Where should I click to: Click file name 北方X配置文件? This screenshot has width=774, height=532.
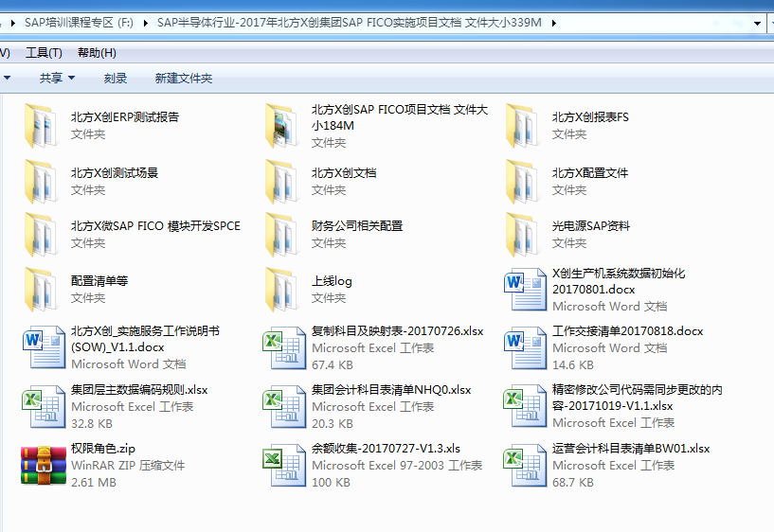click(x=590, y=173)
